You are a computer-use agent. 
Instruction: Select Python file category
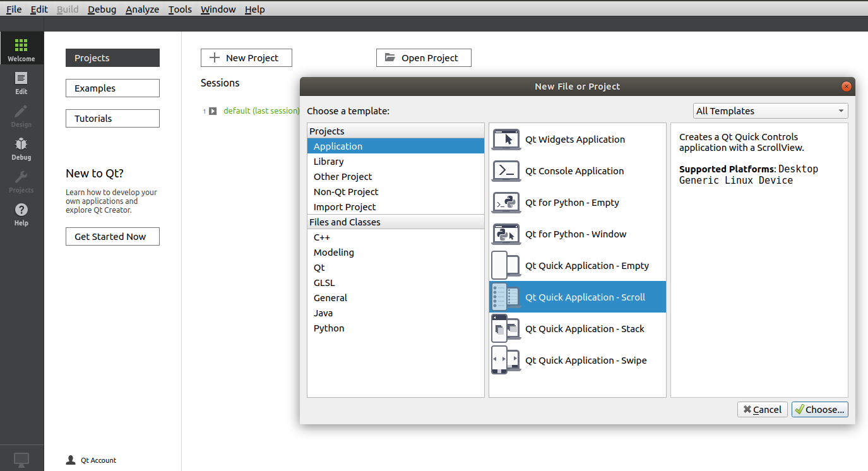click(x=396, y=328)
